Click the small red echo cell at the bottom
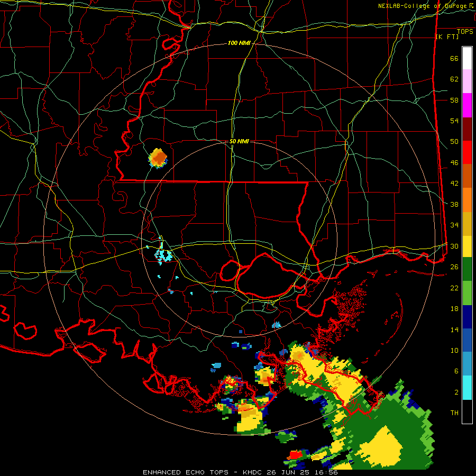476x476 pixels. (x=296, y=455)
